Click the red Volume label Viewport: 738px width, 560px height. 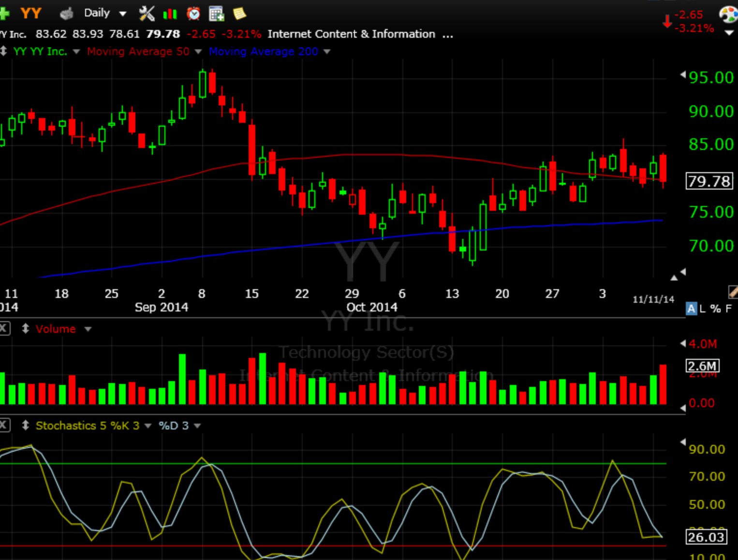point(56,329)
